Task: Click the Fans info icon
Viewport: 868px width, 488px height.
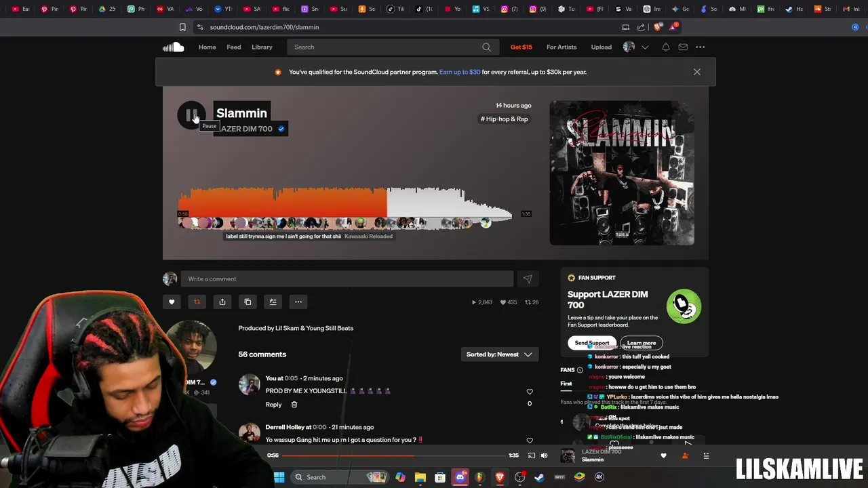Action: 580,370
